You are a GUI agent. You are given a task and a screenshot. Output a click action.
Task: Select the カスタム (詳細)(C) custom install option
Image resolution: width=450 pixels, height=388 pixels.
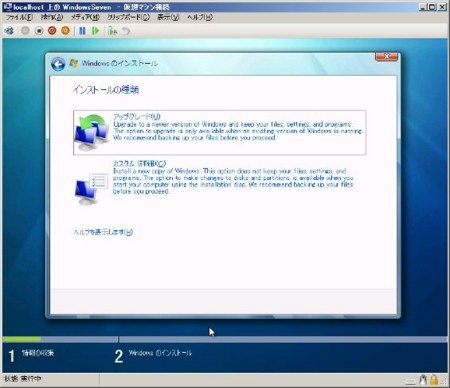tap(220, 182)
